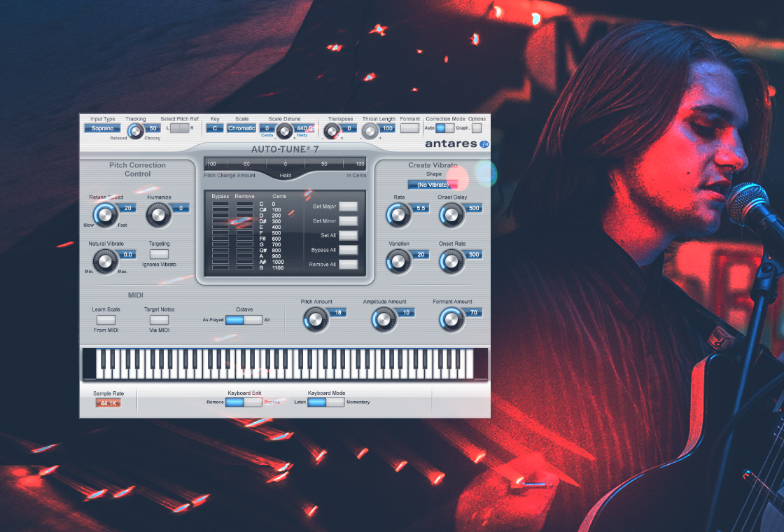The width and height of the screenshot is (784, 532).
Task: Click the Throat Length knob
Action: point(370,129)
